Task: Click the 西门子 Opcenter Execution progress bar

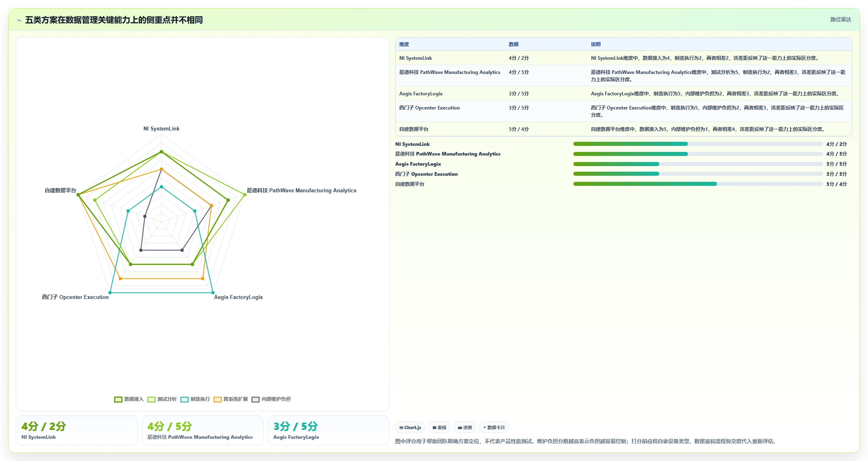Action: click(x=698, y=174)
